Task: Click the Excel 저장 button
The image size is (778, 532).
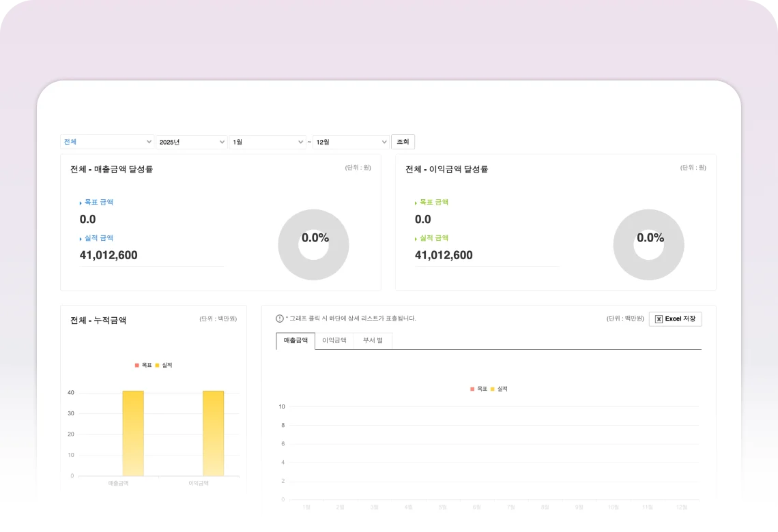Action: pos(675,319)
